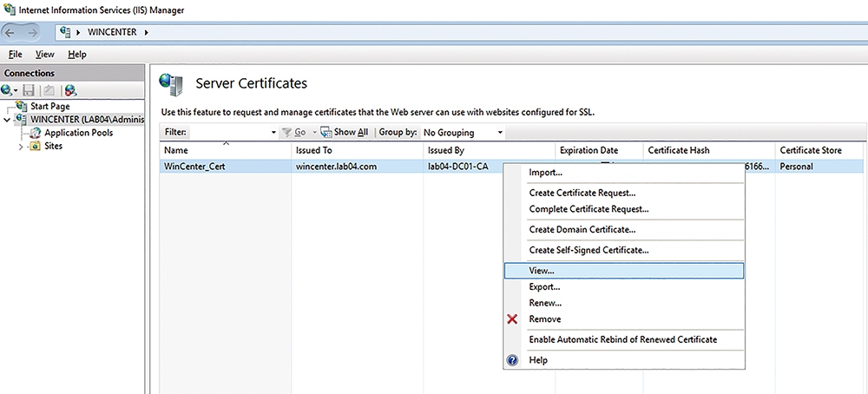Click the Sites folder icon
This screenshot has height=394, width=868.
(x=35, y=146)
